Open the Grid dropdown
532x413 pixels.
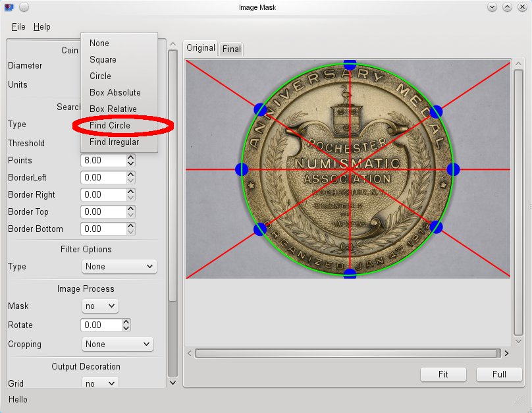[x=100, y=383]
